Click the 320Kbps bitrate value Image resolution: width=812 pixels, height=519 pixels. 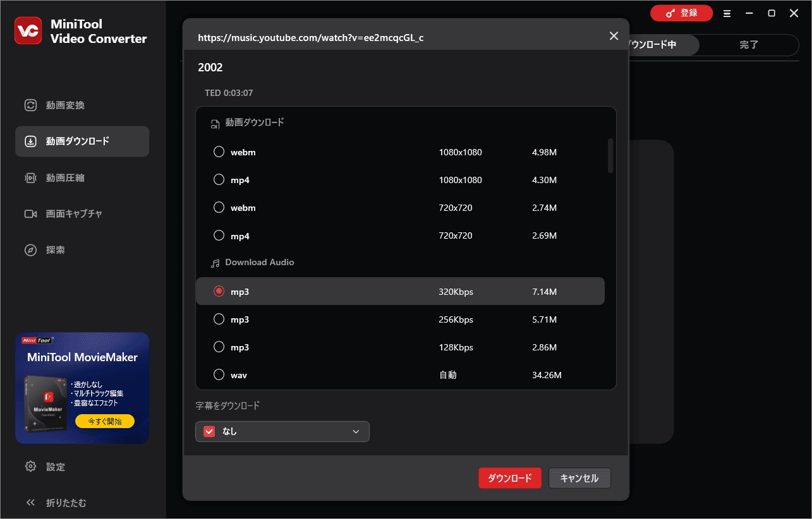[x=456, y=292]
